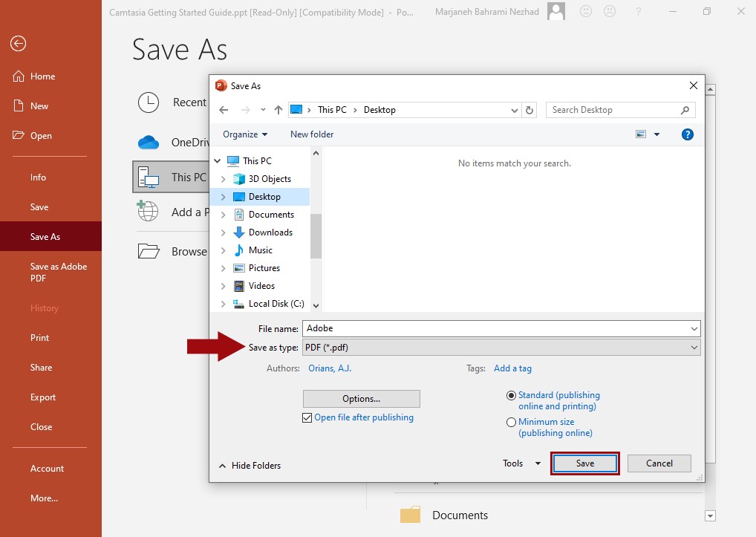Image resolution: width=756 pixels, height=537 pixels.
Task: Click the smiley feedback face icon
Action: [586, 11]
